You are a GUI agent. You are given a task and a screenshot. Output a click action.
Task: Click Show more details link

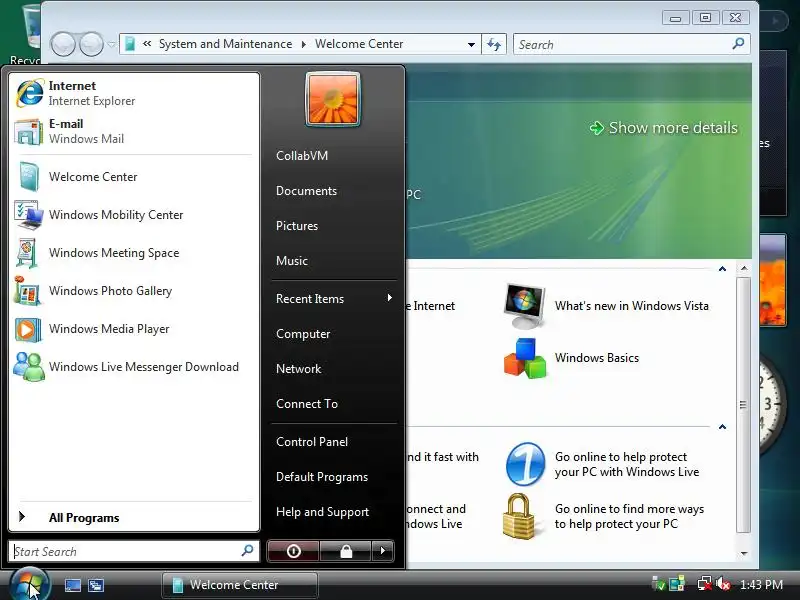tap(664, 128)
